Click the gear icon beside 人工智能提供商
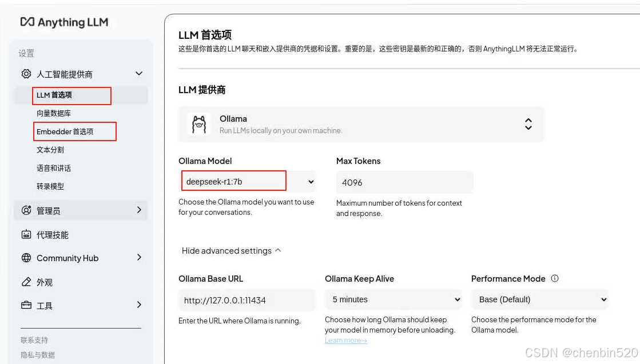Screen dimensions: 640x364 (x=26, y=74)
